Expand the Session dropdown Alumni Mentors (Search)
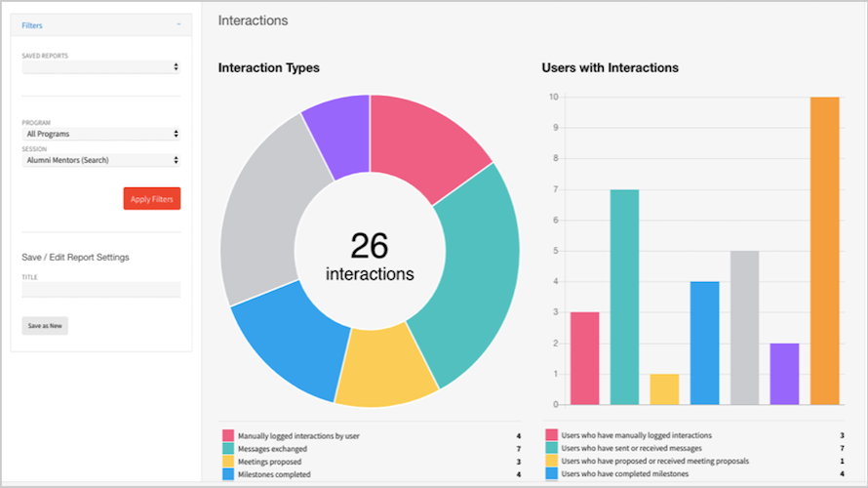868x488 pixels. click(101, 160)
